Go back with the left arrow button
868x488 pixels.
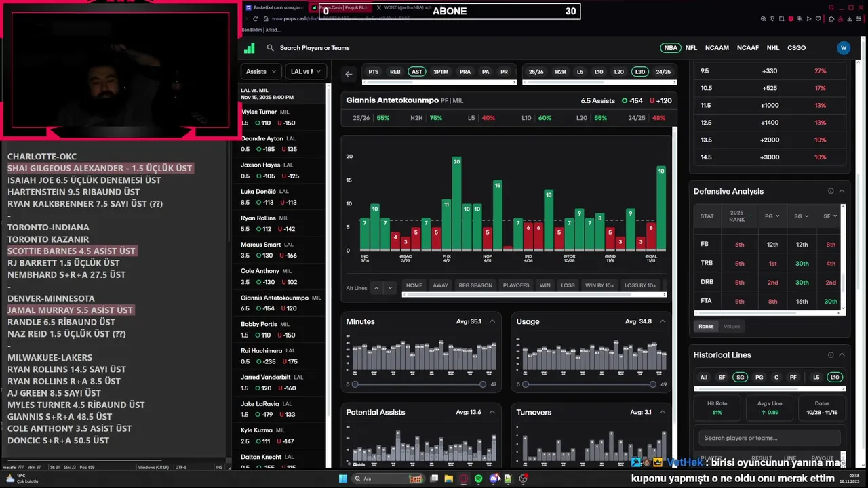click(x=349, y=75)
